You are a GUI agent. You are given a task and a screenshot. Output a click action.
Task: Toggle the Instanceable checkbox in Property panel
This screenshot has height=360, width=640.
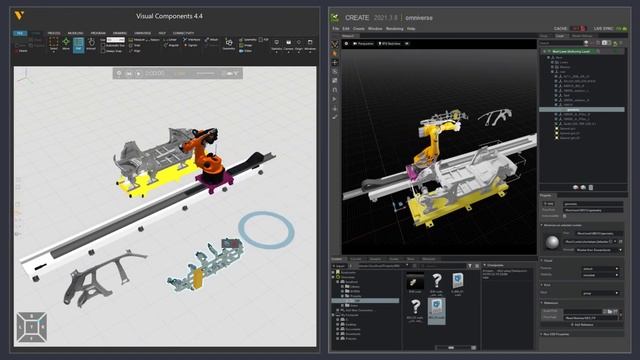tap(564, 216)
